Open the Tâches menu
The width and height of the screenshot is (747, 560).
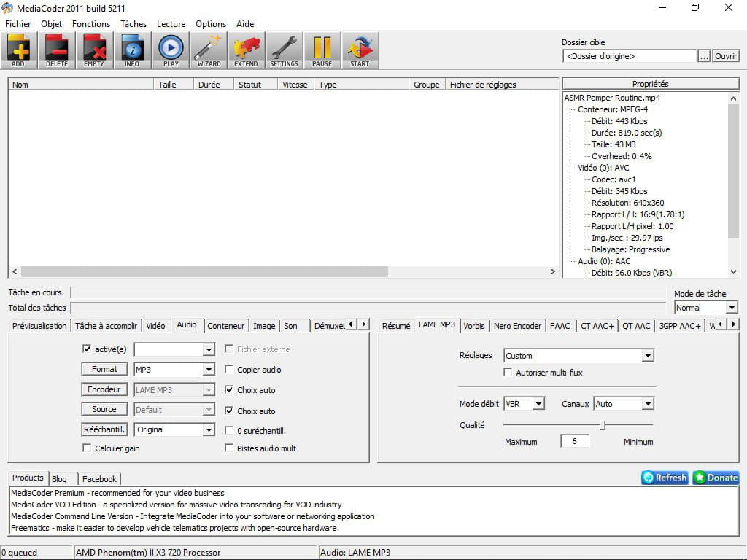pyautogui.click(x=133, y=24)
